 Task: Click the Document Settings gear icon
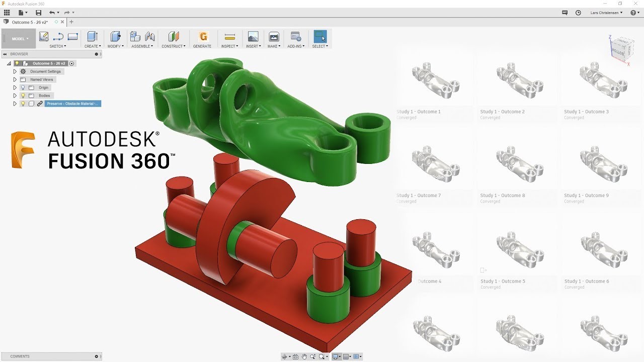(x=23, y=71)
